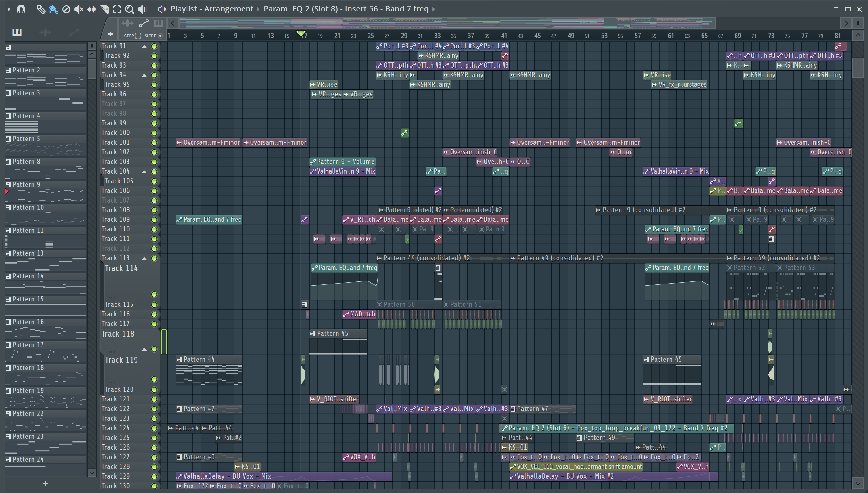The height and width of the screenshot is (493, 868).
Task: Open menu icon of Pattern 44 clip
Action: 179,359
